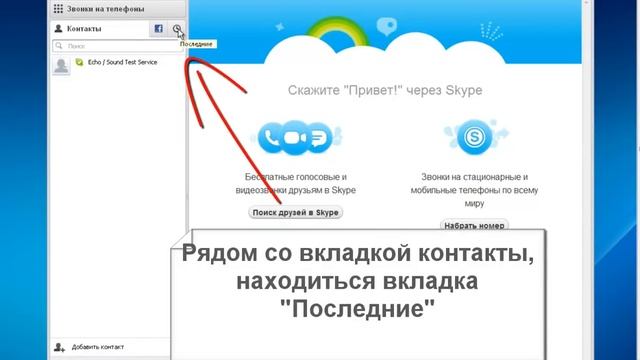Click the Звонки на стационарные и мобильные text

pyautogui.click(x=474, y=190)
